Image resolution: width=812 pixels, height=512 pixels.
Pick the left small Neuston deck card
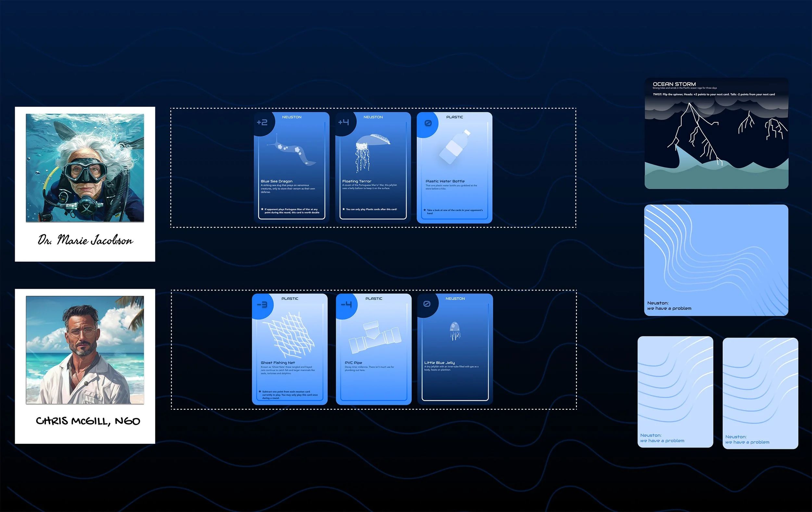coord(675,392)
